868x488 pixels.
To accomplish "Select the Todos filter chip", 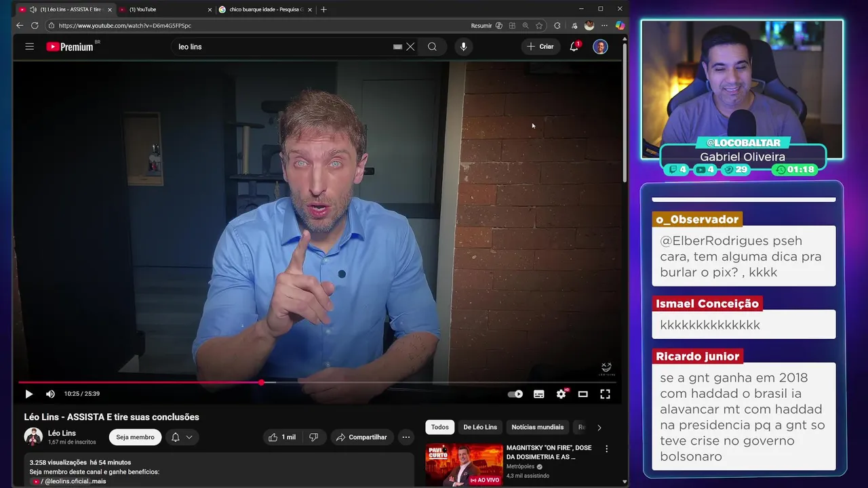I will click(440, 427).
